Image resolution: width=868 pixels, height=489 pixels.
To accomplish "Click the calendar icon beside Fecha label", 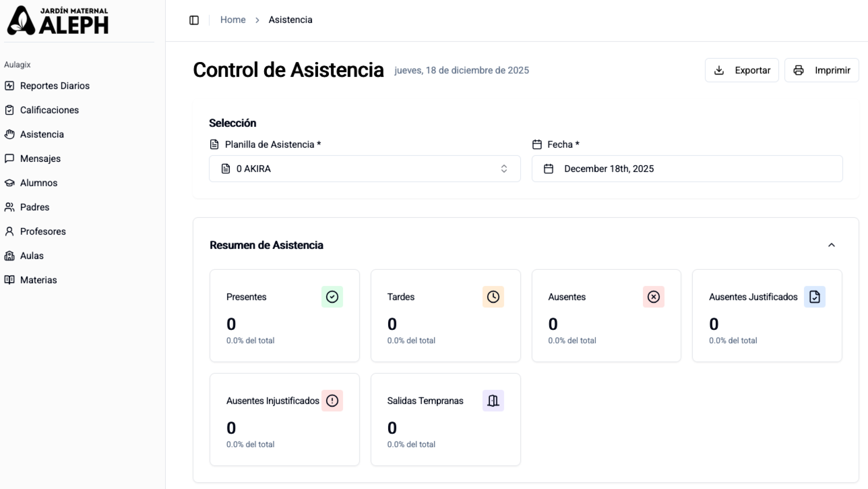I will [537, 145].
